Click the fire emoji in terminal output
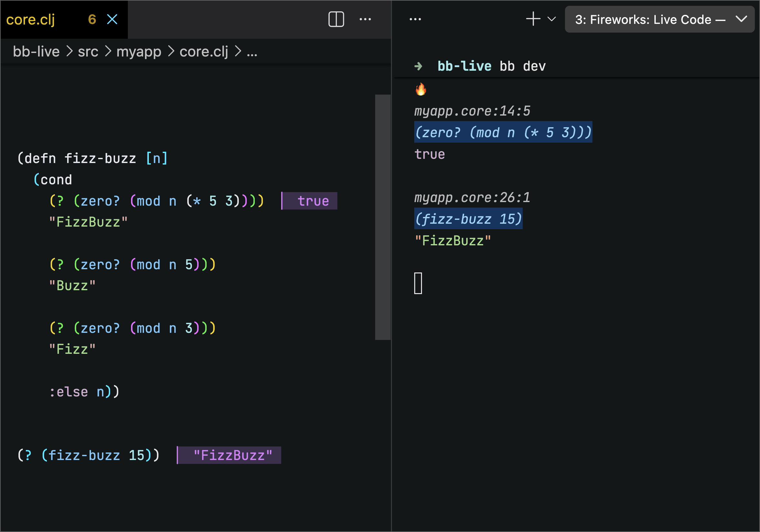 [421, 89]
